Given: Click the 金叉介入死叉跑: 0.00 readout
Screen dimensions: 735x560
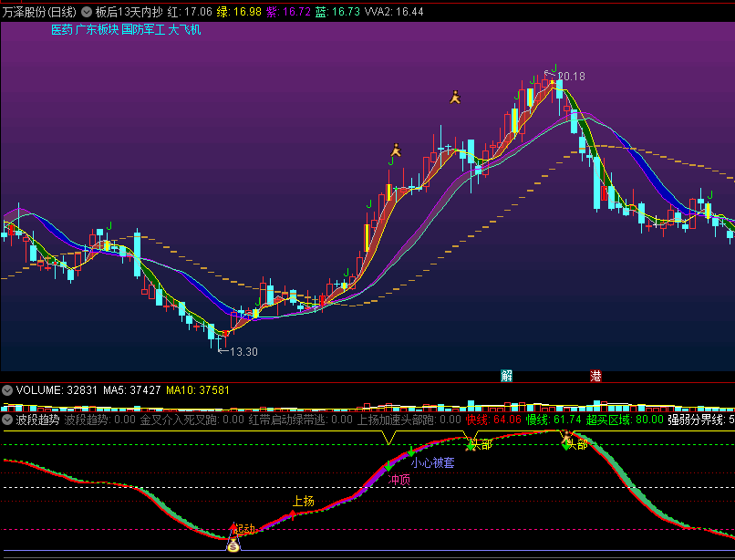Looking at the screenshot, I should [x=192, y=420].
